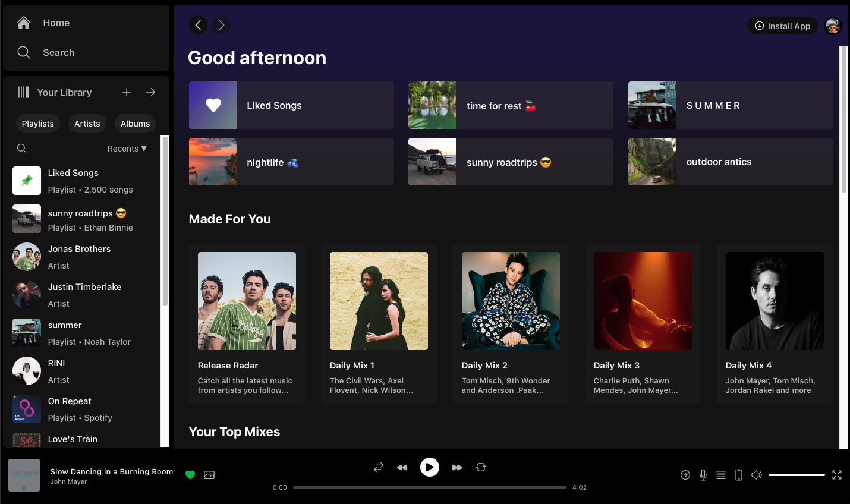Click the Install App button

coord(783,26)
